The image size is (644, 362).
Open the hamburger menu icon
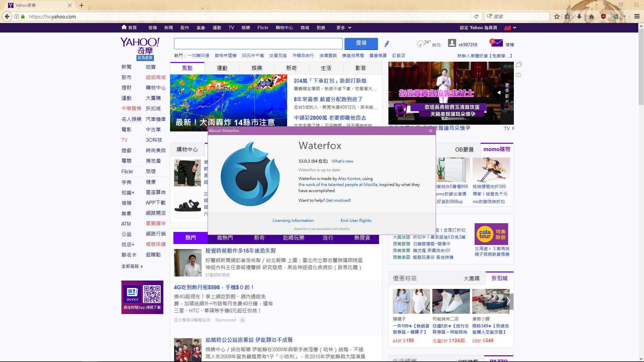(637, 16)
